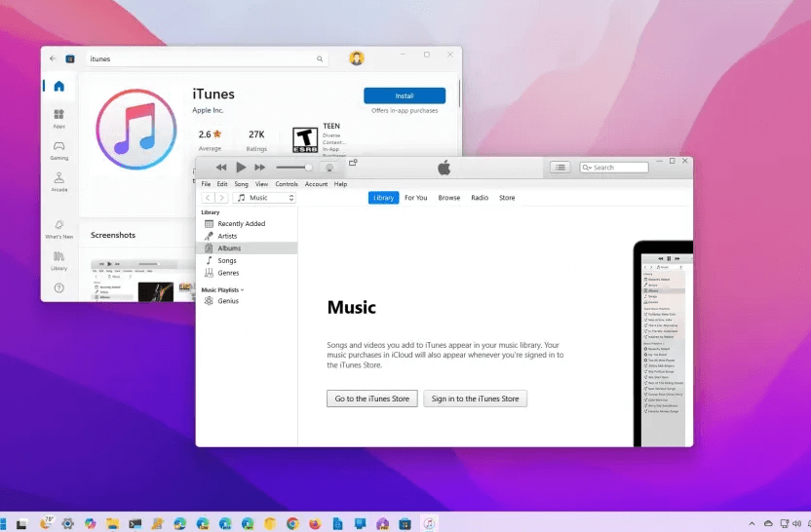Open the Controls menu
The height and width of the screenshot is (532, 811).
287,184
